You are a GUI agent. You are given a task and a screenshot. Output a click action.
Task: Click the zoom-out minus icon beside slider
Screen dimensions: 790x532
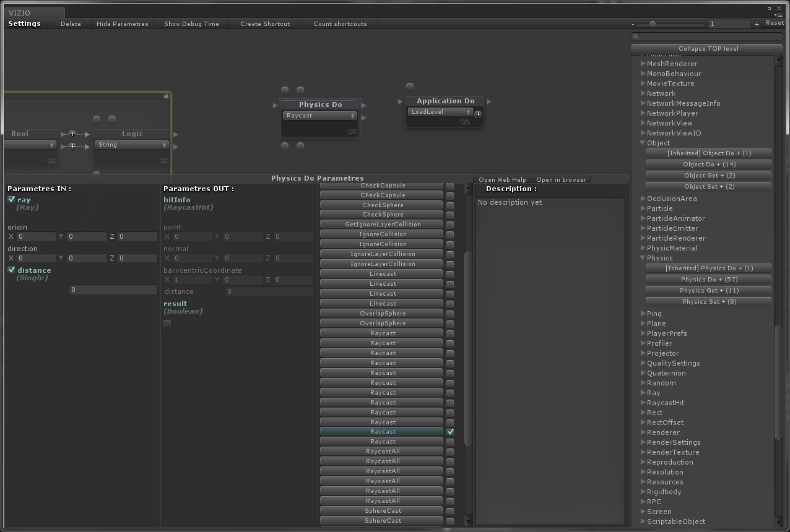[633, 24]
